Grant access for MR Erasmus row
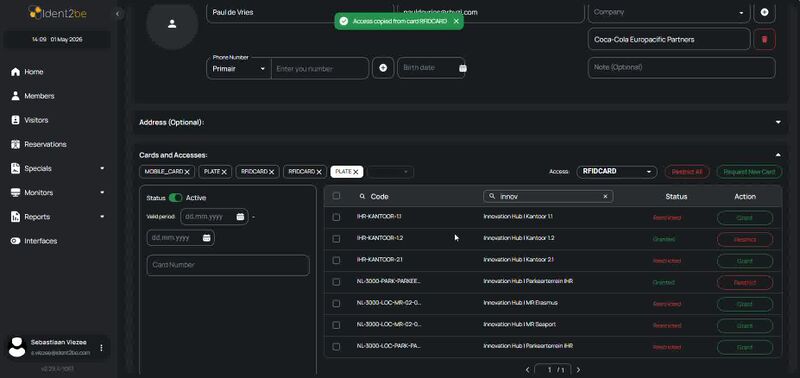Viewport: 800px width, 378px height. [745, 304]
